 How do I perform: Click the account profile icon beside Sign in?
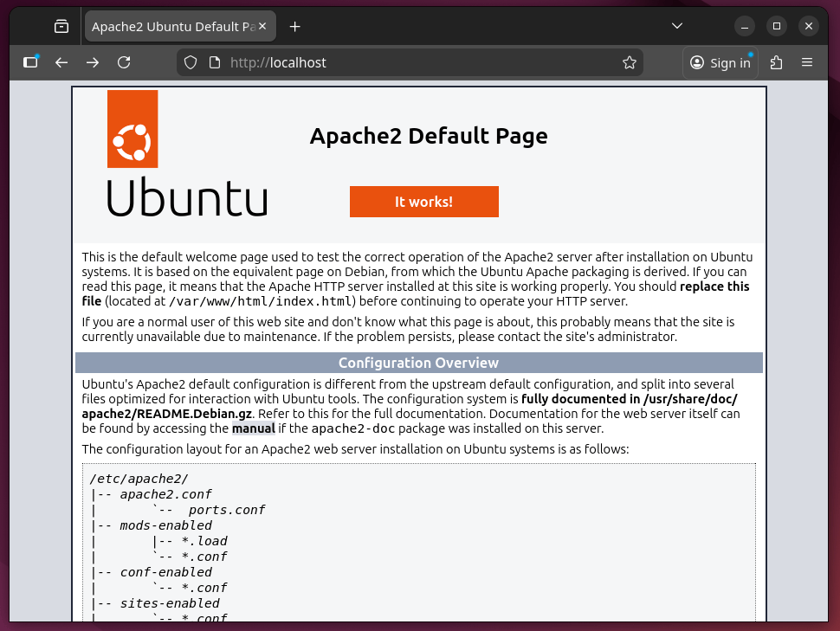click(x=697, y=62)
